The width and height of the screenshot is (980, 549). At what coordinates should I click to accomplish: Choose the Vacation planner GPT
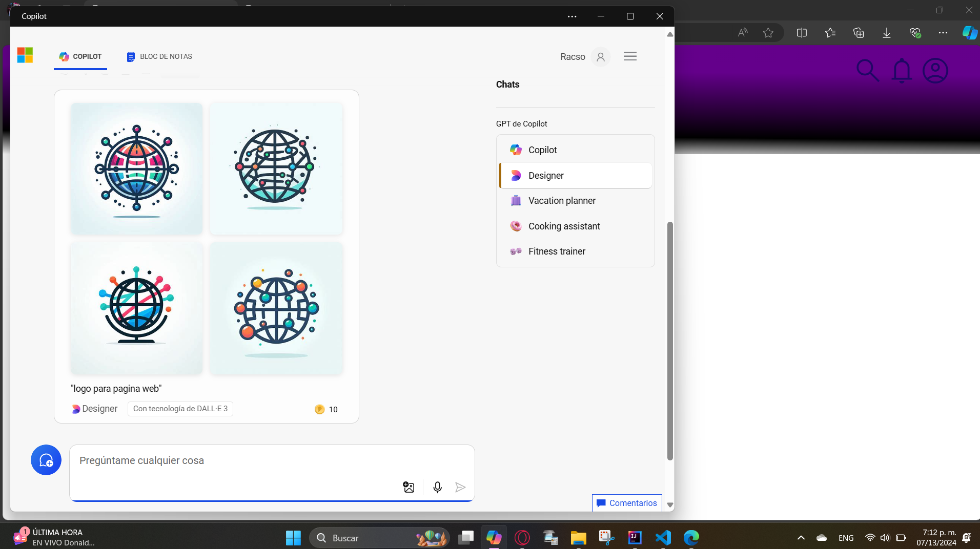pyautogui.click(x=575, y=201)
